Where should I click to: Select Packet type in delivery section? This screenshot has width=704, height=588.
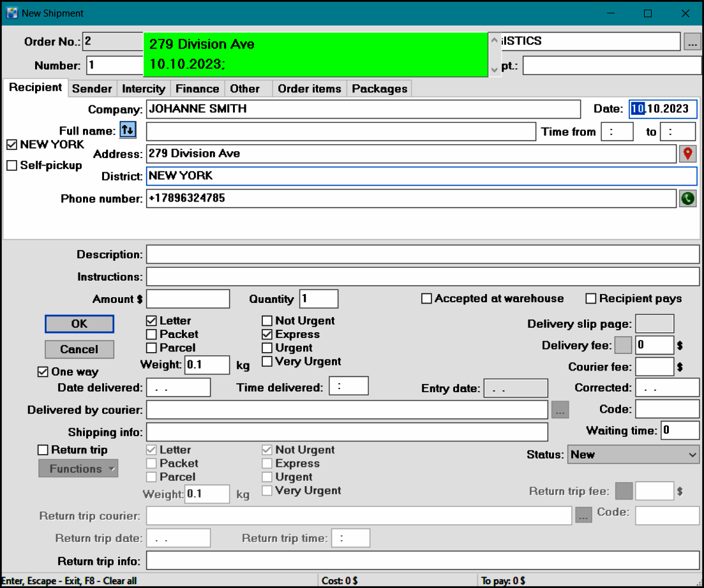pos(151,335)
